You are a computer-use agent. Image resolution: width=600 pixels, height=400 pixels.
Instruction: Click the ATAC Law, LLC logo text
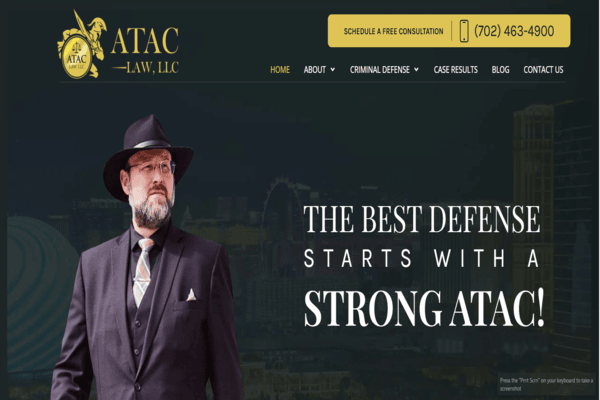click(145, 50)
